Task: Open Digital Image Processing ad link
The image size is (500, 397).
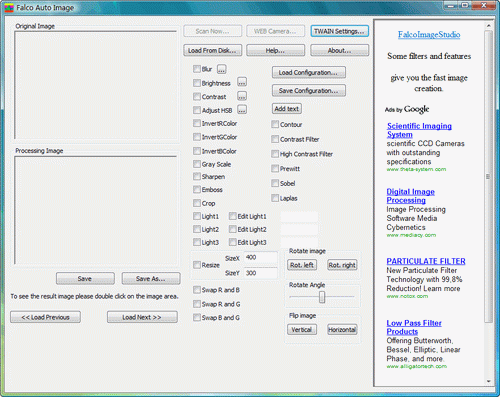Action: 410,196
